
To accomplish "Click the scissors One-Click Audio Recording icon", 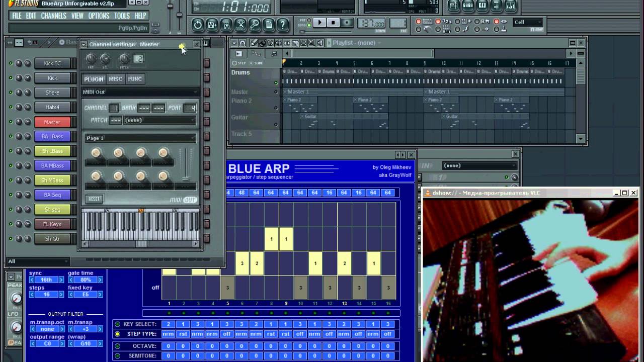I will (240, 24).
